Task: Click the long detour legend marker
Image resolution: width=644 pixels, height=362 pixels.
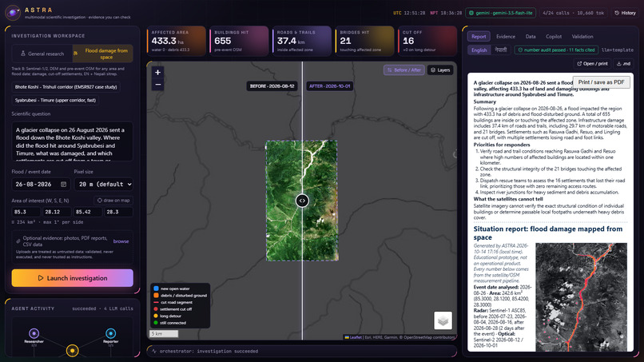Action: click(x=156, y=316)
